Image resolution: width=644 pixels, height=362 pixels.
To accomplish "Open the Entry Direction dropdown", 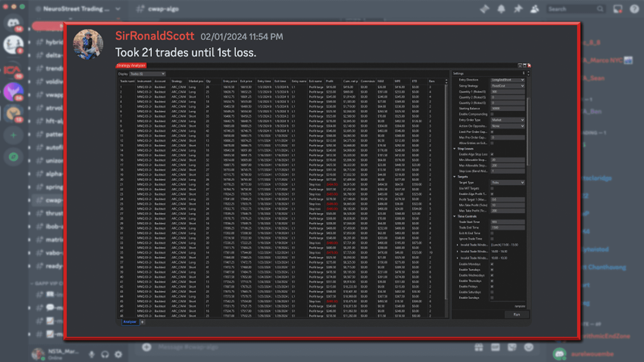I will click(x=508, y=80).
